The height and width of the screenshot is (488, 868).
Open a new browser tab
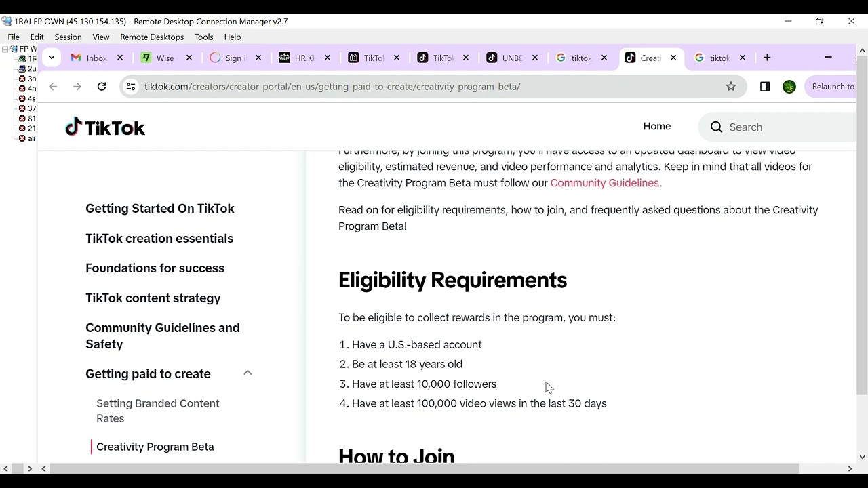click(x=767, y=58)
